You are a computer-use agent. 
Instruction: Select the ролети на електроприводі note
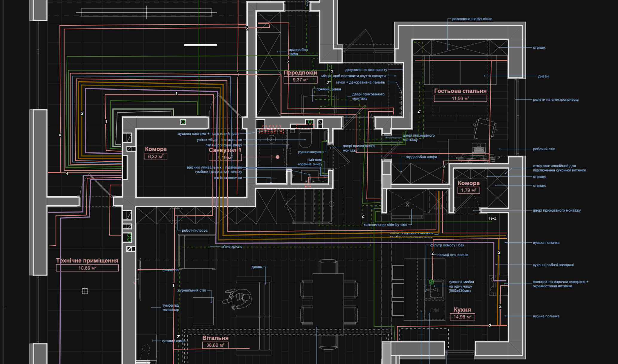point(556,100)
